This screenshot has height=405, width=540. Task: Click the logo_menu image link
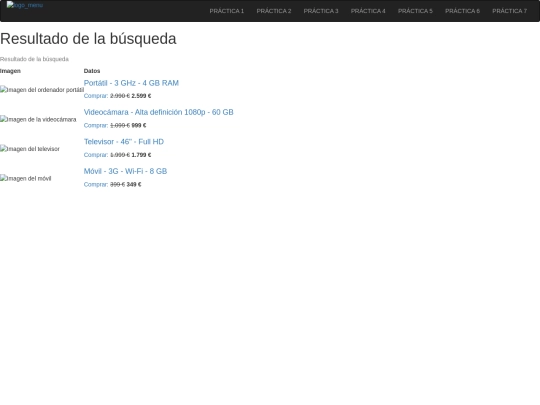25,5
